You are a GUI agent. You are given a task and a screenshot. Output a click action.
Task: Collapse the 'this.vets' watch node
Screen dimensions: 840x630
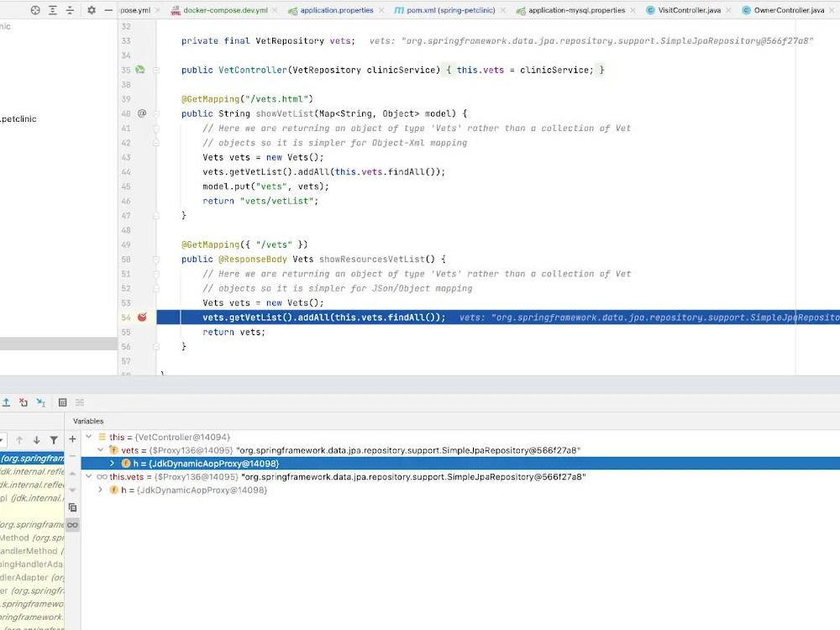[x=89, y=477]
